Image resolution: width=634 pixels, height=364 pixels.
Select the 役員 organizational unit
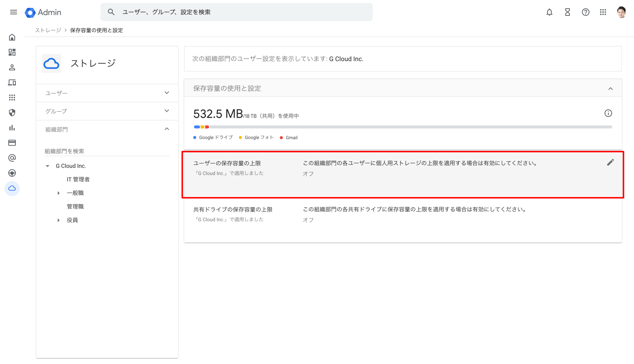click(72, 220)
